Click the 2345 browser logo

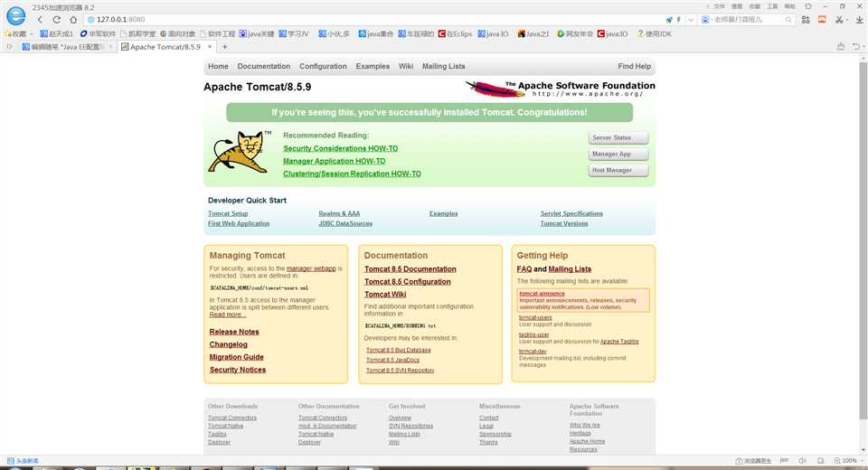[16, 15]
